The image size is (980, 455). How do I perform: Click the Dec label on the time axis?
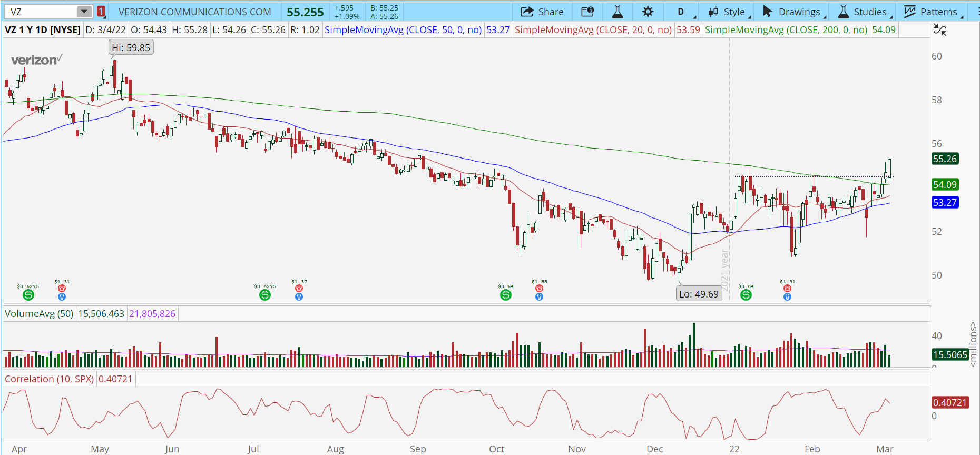pos(655,449)
